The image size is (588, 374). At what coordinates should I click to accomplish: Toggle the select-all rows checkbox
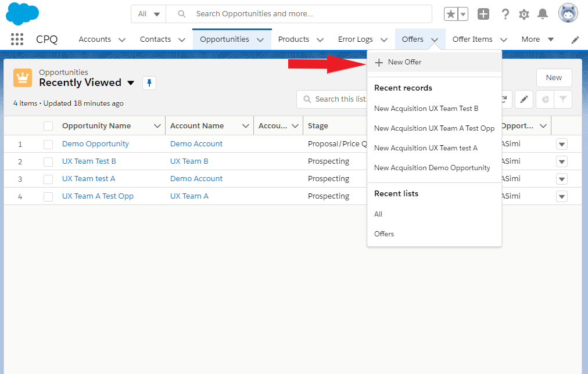(48, 126)
